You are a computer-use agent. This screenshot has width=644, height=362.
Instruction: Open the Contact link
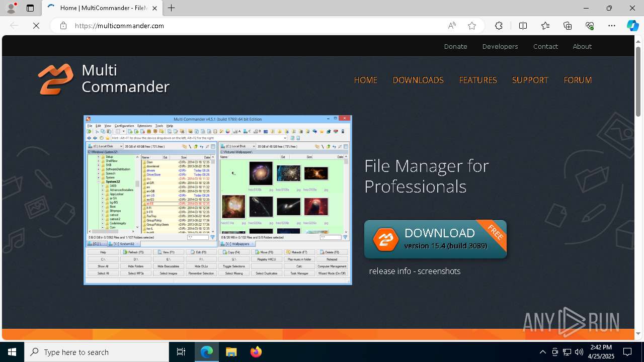(x=545, y=46)
